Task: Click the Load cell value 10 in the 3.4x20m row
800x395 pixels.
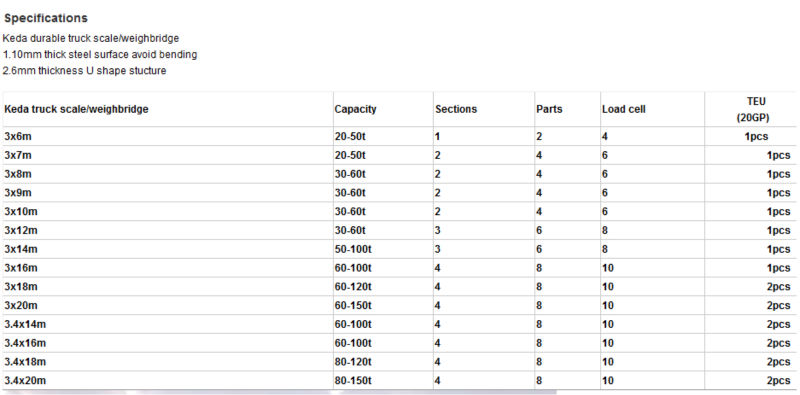Action: (608, 381)
